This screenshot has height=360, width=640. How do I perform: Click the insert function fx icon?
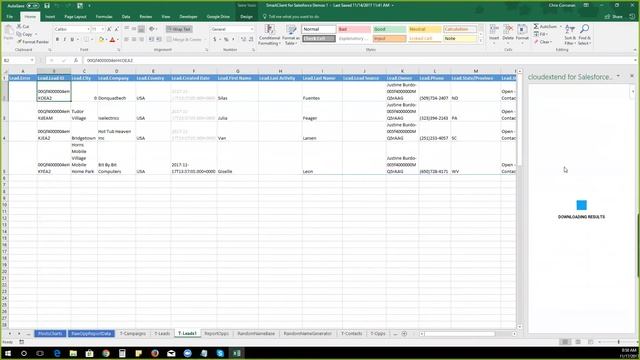(76, 60)
